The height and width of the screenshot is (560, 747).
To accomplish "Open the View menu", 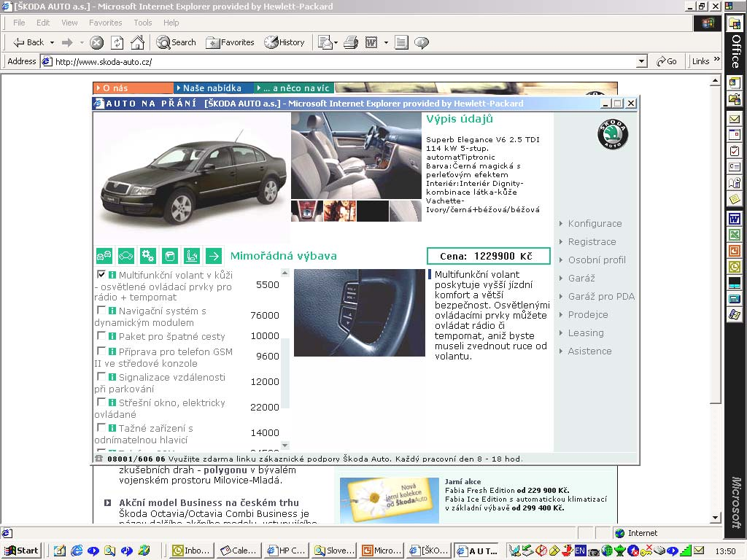I will click(69, 23).
